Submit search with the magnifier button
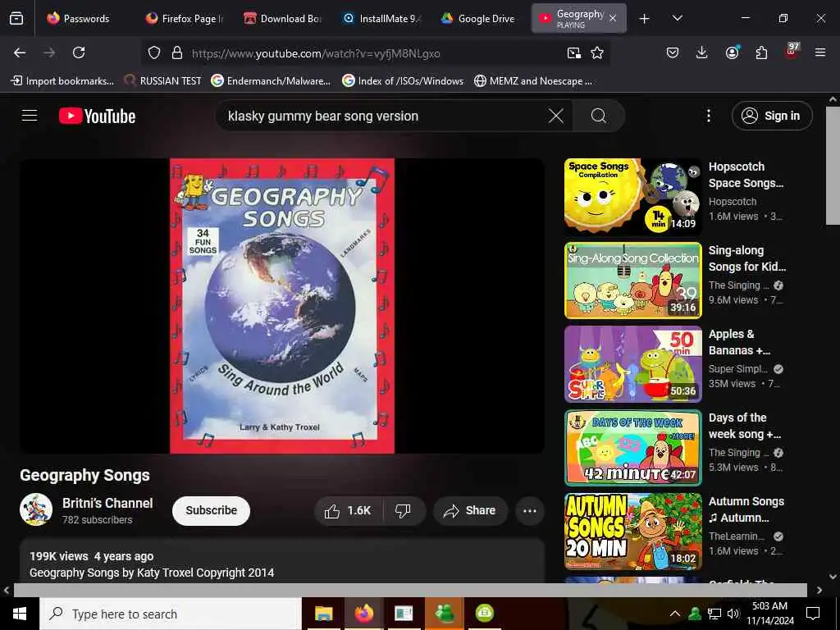Image resolution: width=840 pixels, height=630 pixels. click(599, 116)
